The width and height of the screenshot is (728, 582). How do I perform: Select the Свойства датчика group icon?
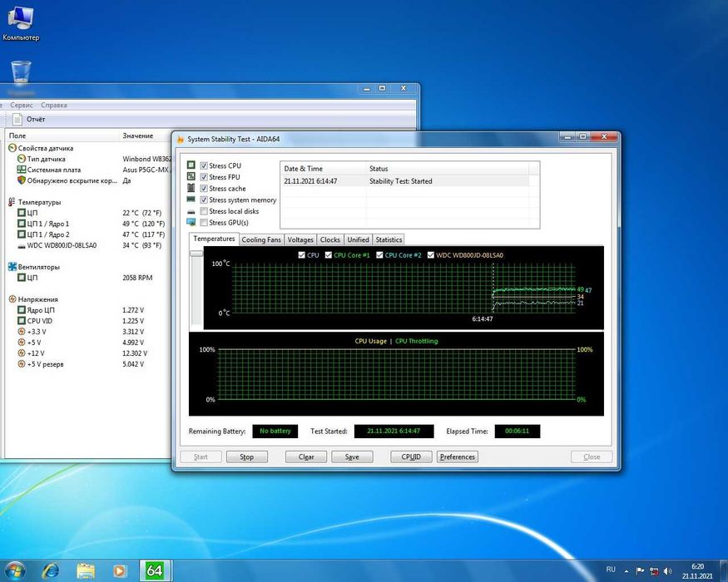click(12, 148)
